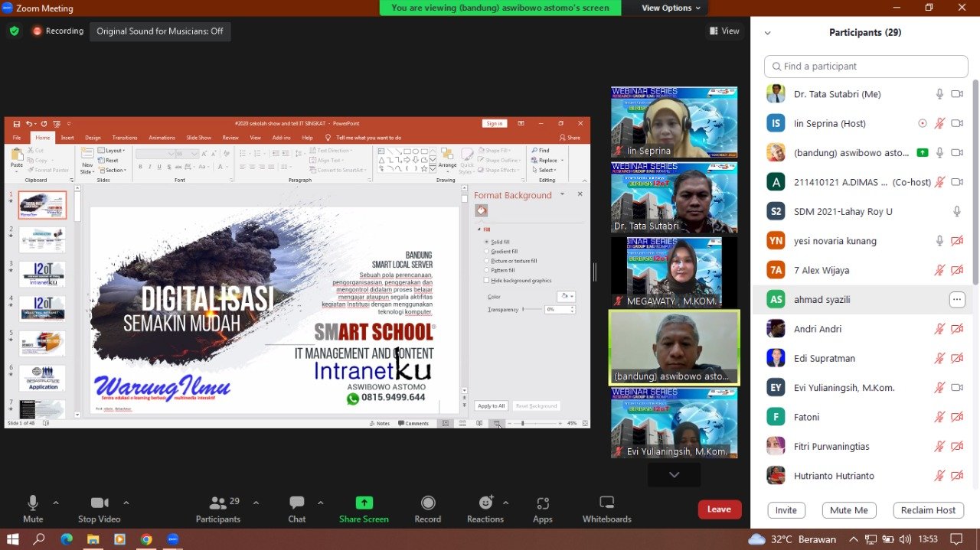Select slide 3 thumbnail in PowerPoint
980x550 pixels.
pos(43,274)
